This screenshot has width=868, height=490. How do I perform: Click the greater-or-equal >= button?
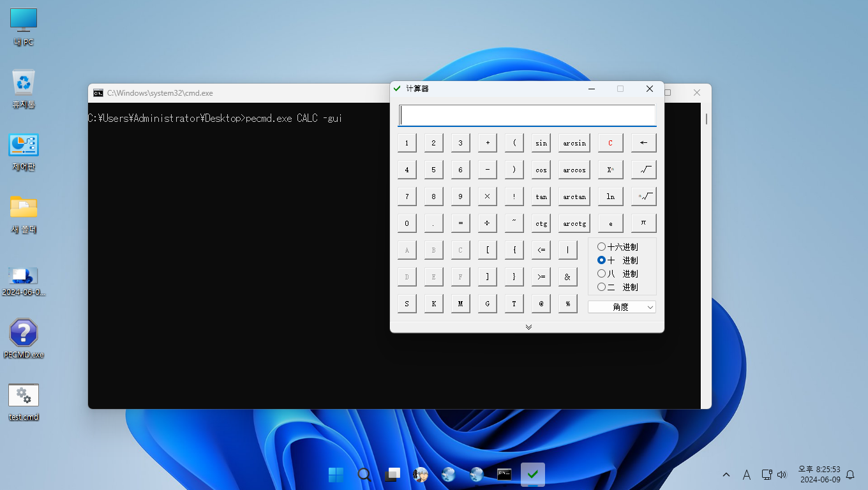[541, 277]
